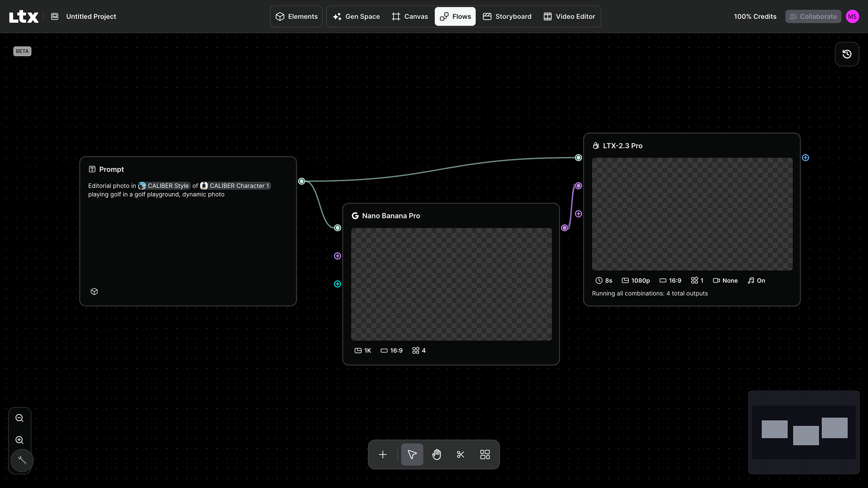Click the BETA badge
868x488 pixels.
coord(22,51)
